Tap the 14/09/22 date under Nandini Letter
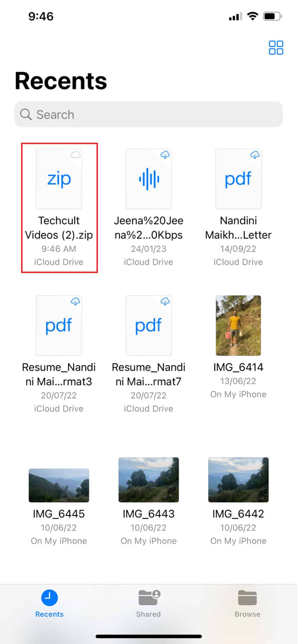This screenshot has width=301, height=644. click(238, 249)
